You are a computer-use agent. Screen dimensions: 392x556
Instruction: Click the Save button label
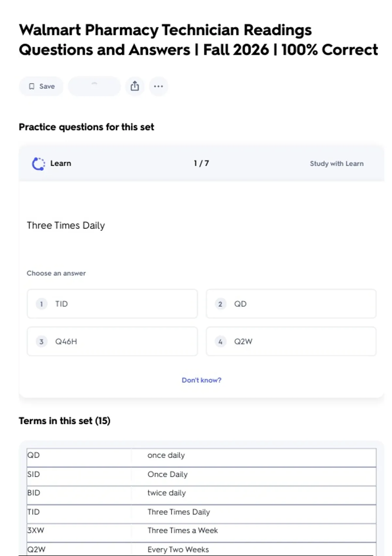tap(47, 86)
